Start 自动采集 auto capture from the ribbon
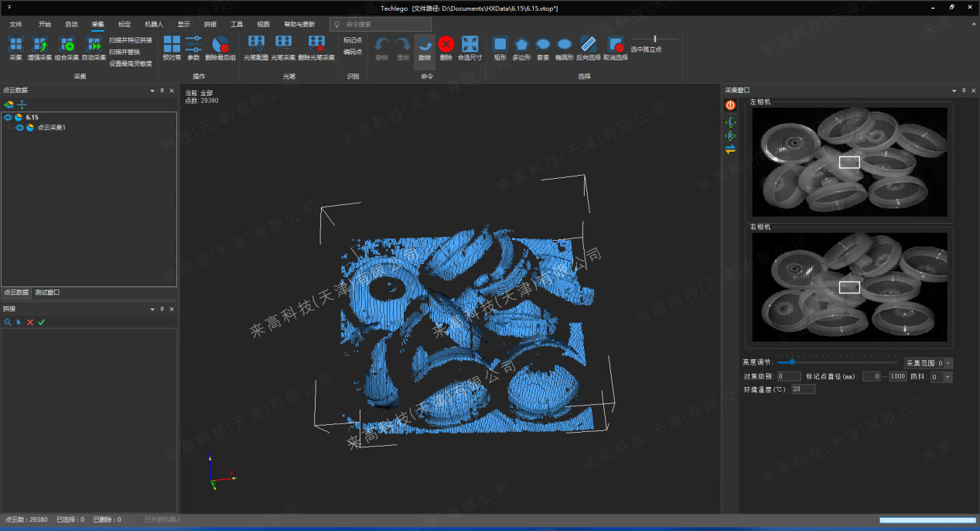 click(x=94, y=44)
